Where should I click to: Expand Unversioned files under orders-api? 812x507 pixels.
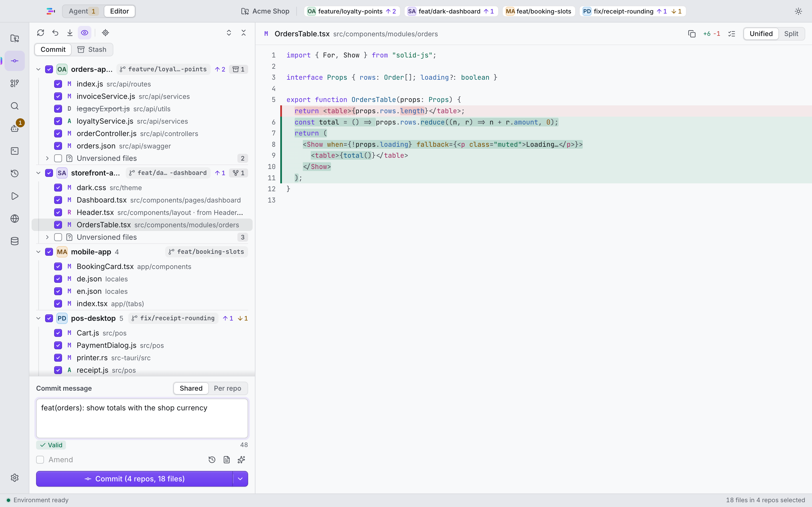click(x=47, y=158)
